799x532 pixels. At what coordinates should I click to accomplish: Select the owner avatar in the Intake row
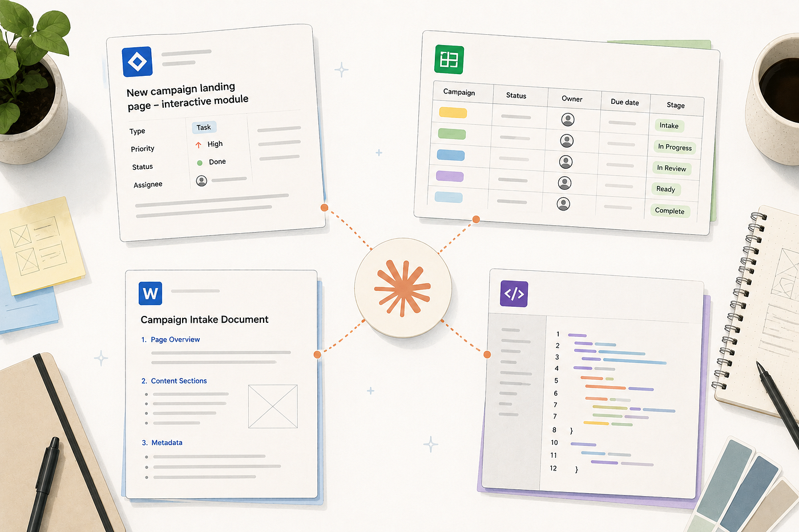[x=568, y=119]
